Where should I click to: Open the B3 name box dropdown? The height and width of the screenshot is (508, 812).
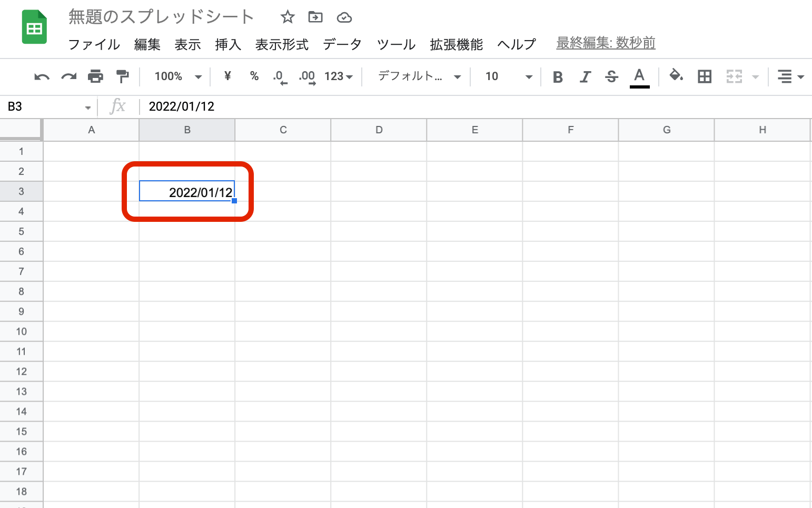(x=88, y=108)
